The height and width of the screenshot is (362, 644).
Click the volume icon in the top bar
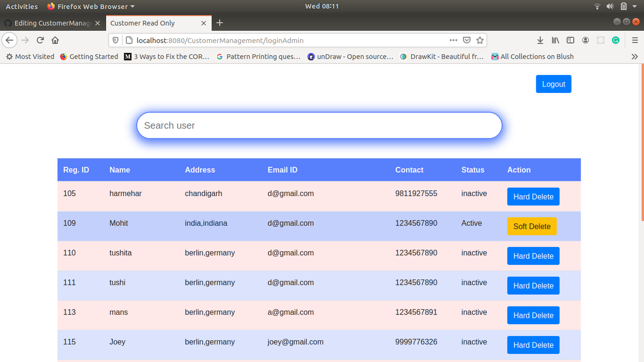pos(610,6)
